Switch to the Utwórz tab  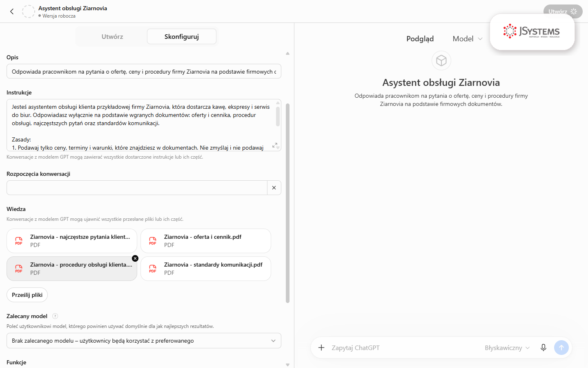112,36
